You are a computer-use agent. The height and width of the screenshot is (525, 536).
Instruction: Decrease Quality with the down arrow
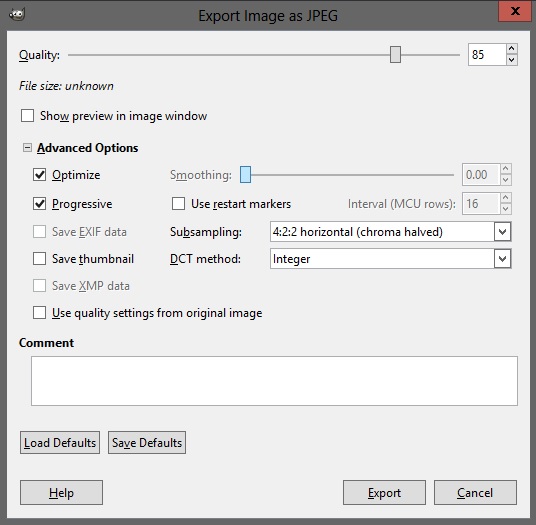pyautogui.click(x=511, y=60)
